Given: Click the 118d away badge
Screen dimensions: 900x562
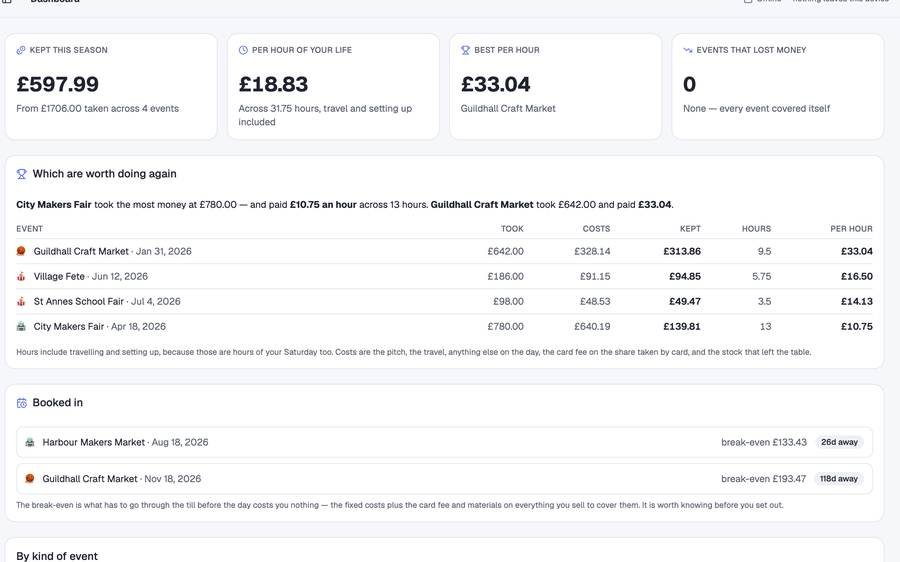Looking at the screenshot, I should click(x=839, y=479).
